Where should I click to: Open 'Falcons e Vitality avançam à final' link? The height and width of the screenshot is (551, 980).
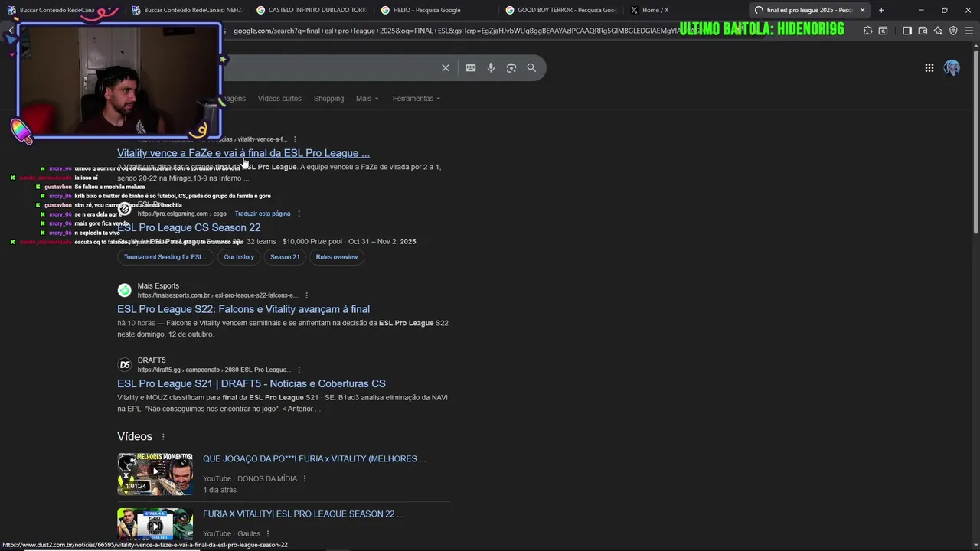(243, 309)
